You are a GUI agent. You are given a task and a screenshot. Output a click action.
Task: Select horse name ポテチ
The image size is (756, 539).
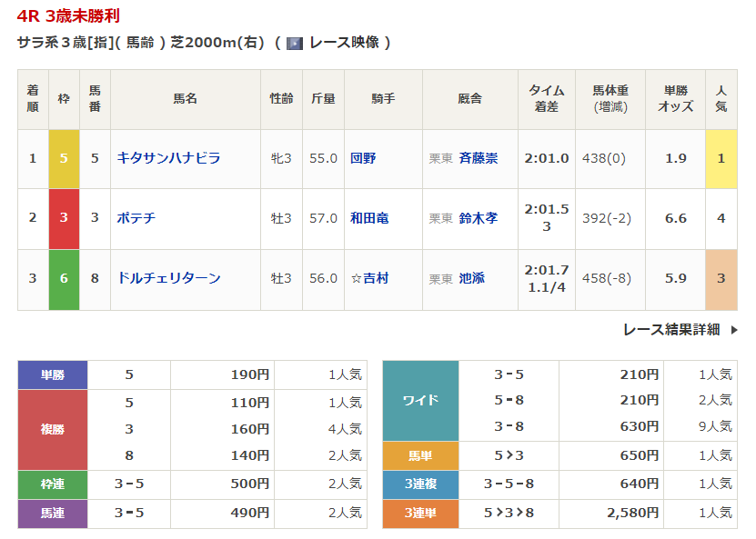tap(136, 218)
